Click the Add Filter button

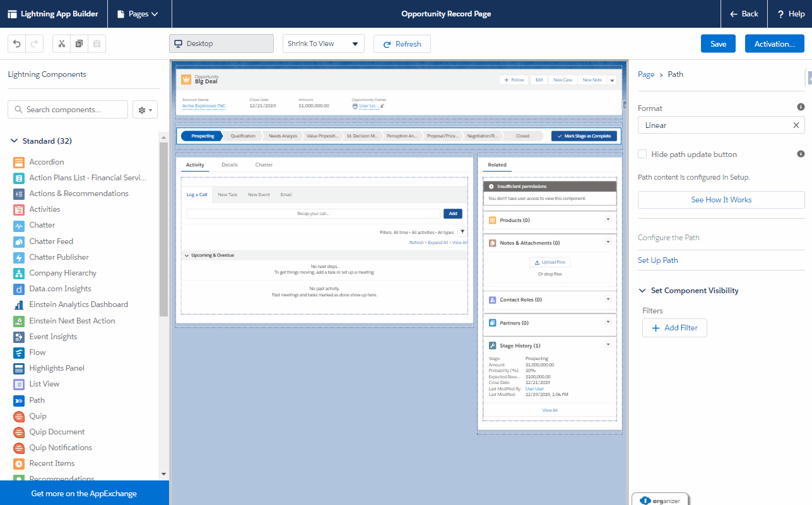point(674,328)
